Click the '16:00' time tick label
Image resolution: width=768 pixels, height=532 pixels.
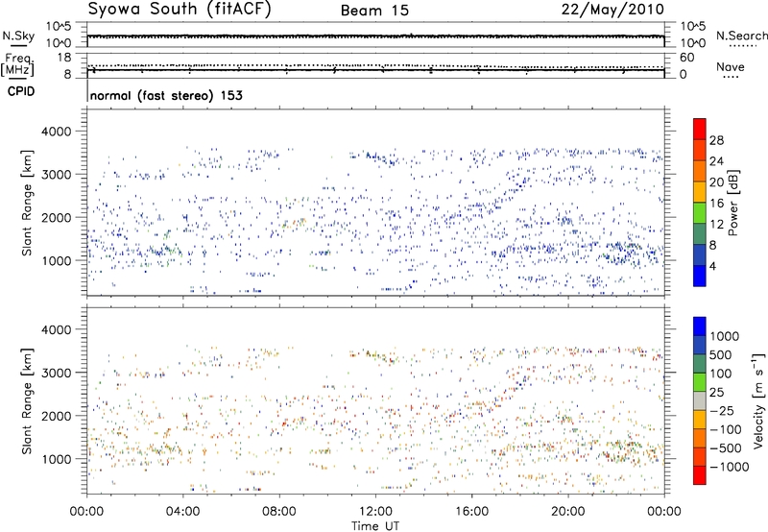pos(471,512)
